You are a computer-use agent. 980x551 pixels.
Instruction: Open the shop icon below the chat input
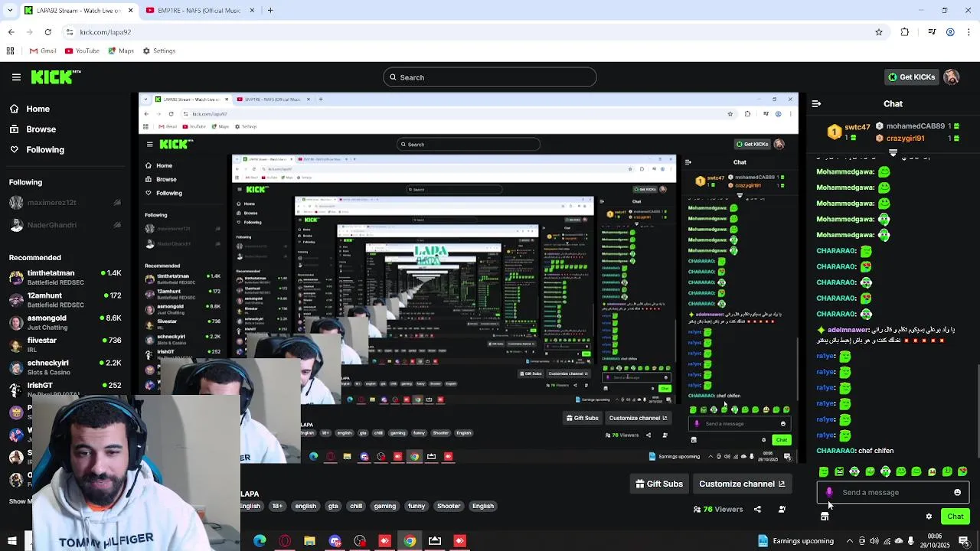coord(825,517)
